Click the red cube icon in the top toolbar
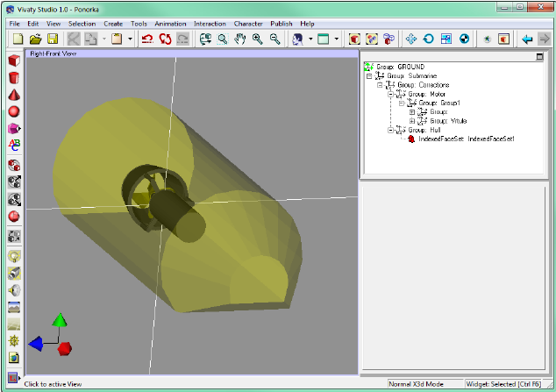This screenshot has width=556, height=392. tap(354, 39)
